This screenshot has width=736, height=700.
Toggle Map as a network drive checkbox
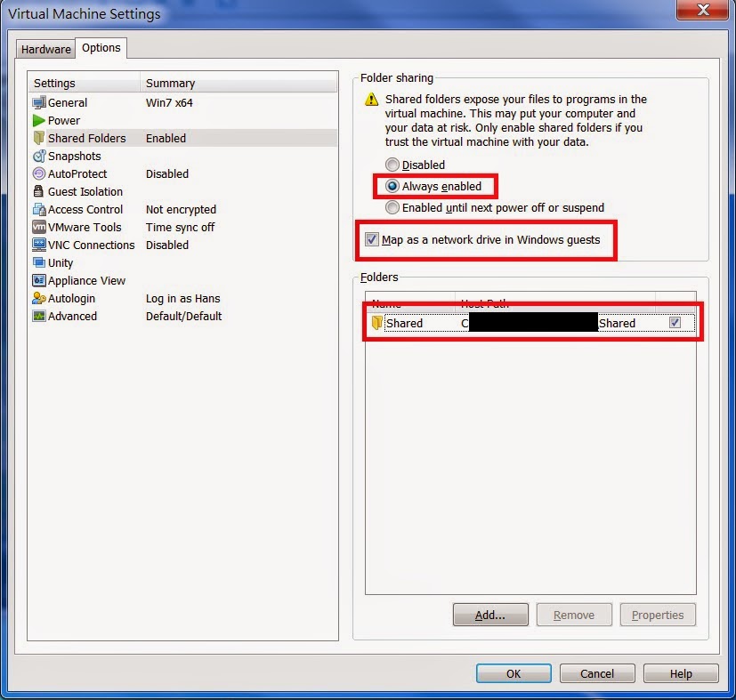pyautogui.click(x=372, y=240)
